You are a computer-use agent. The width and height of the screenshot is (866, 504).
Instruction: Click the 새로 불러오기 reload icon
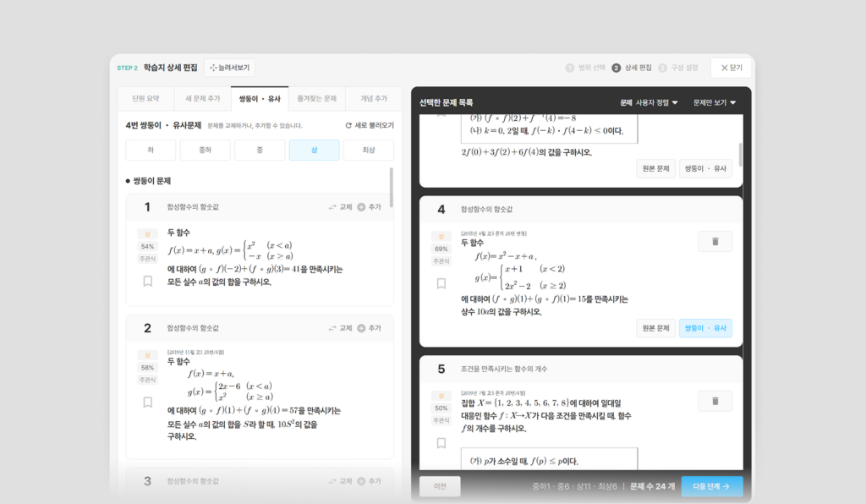348,125
